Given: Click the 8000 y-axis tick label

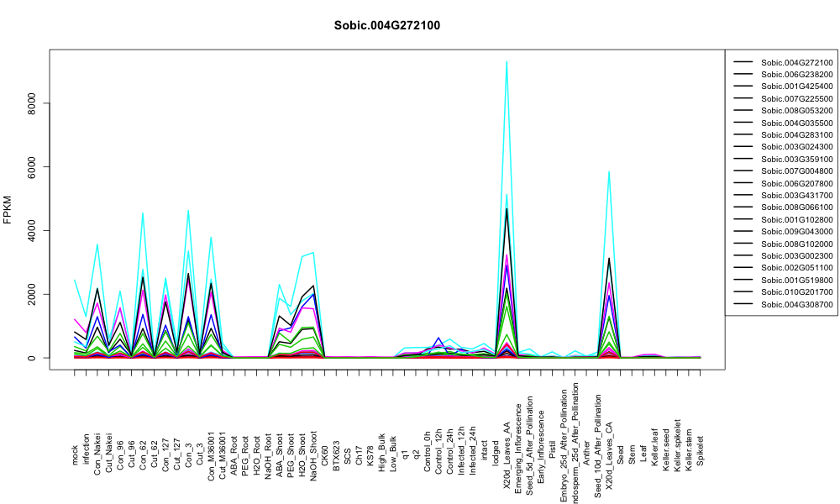Looking at the screenshot, I should point(32,102).
